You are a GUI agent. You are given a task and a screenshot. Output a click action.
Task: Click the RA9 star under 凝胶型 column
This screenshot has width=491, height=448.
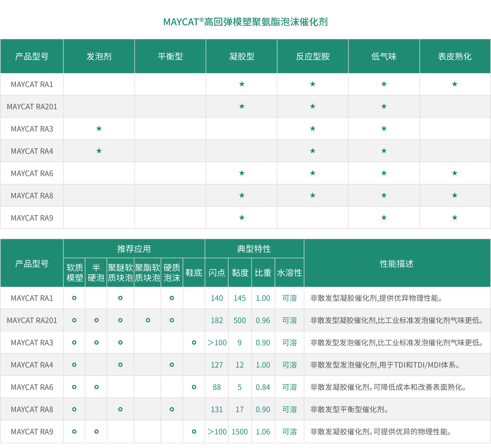point(242,218)
